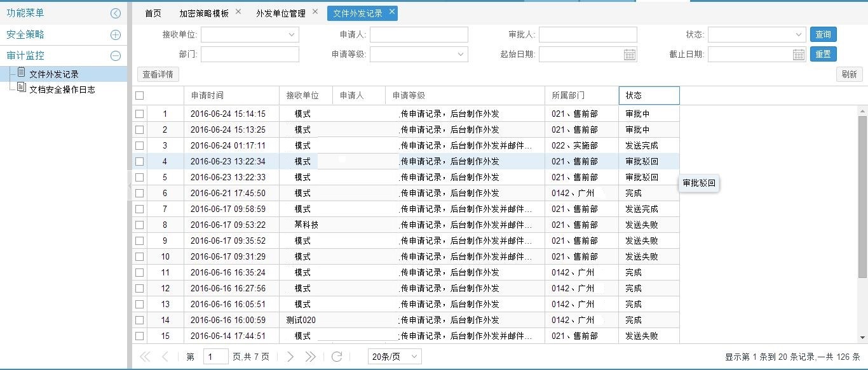Open the 截止日期 calendar picker

(x=799, y=54)
